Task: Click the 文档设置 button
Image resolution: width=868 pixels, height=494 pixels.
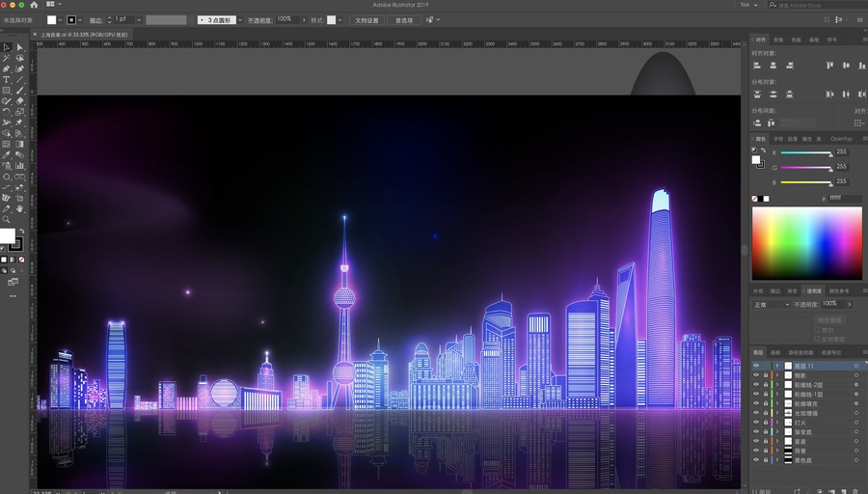Action: coord(367,20)
